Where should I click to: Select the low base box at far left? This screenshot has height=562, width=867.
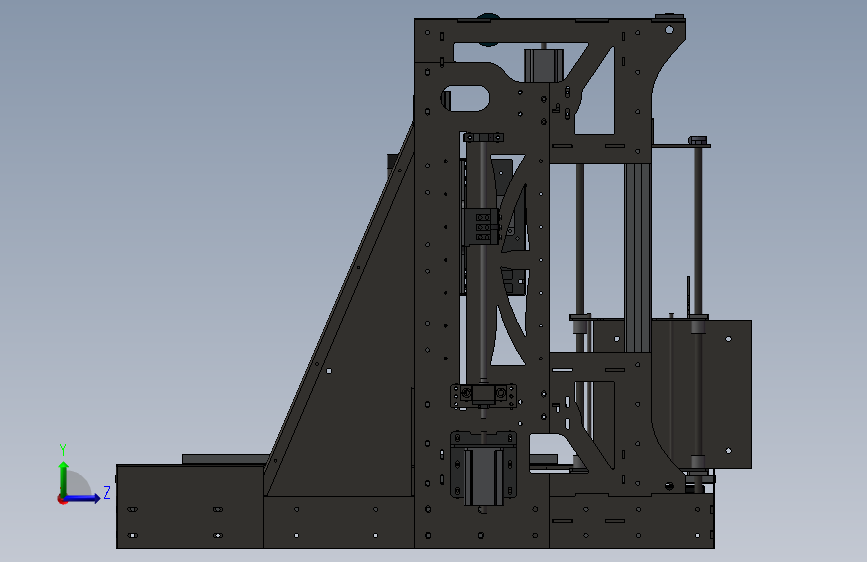click(x=190, y=507)
